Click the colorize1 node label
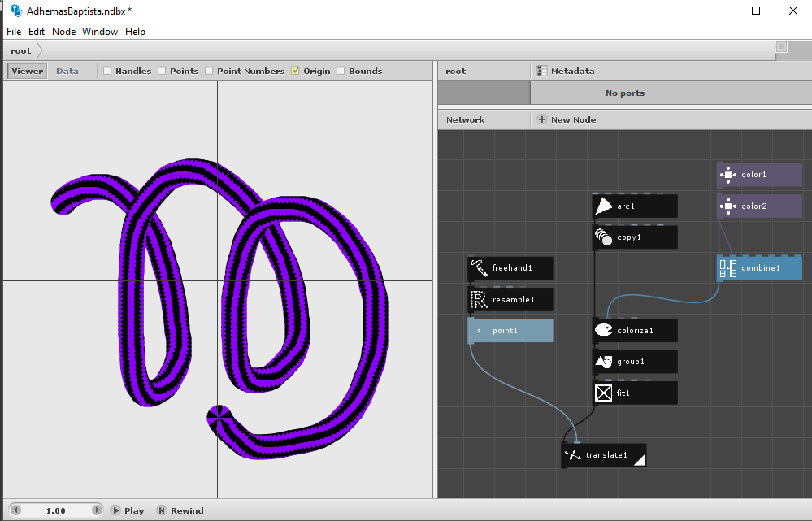Image resolution: width=812 pixels, height=521 pixels. pos(636,331)
